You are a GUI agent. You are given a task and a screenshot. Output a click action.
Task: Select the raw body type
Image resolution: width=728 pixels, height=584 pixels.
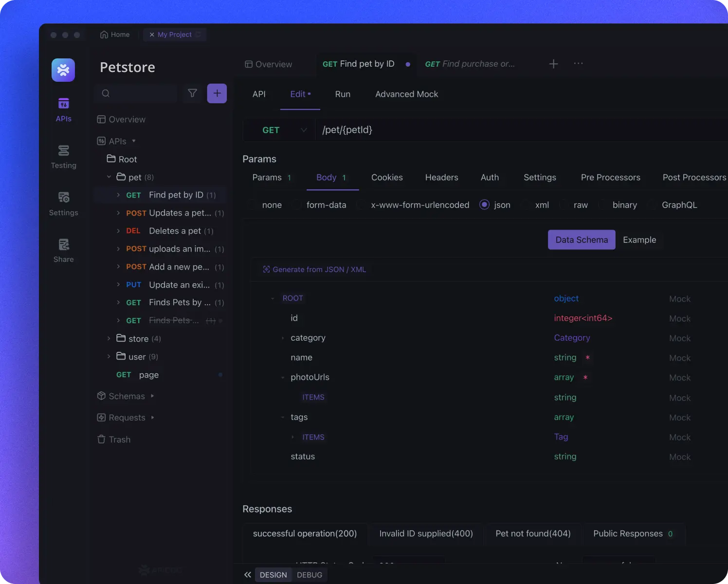click(x=574, y=205)
